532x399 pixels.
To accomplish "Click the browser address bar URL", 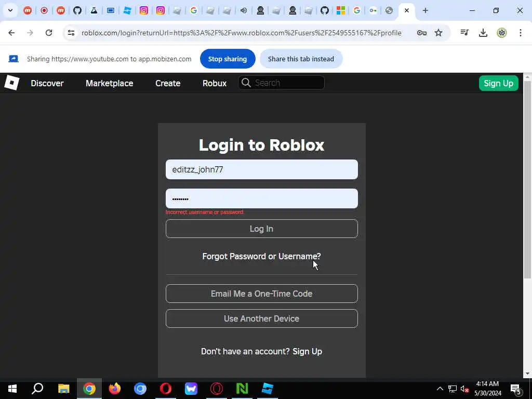I will coord(241,33).
